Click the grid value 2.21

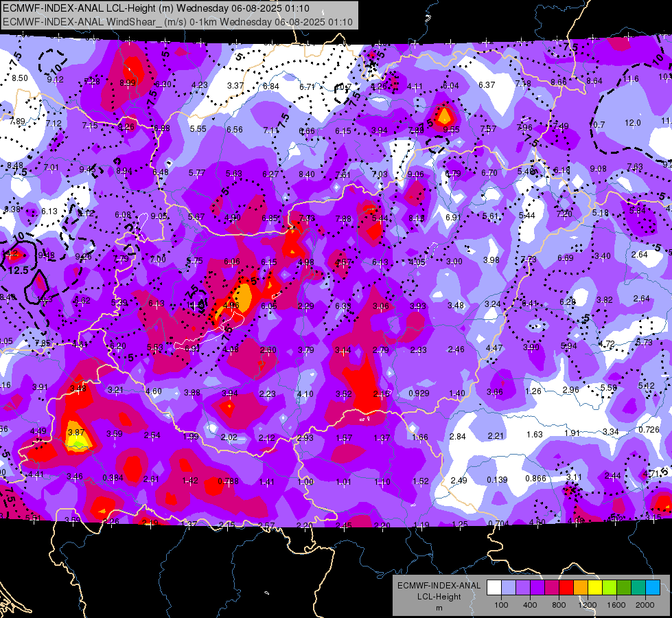(496, 436)
